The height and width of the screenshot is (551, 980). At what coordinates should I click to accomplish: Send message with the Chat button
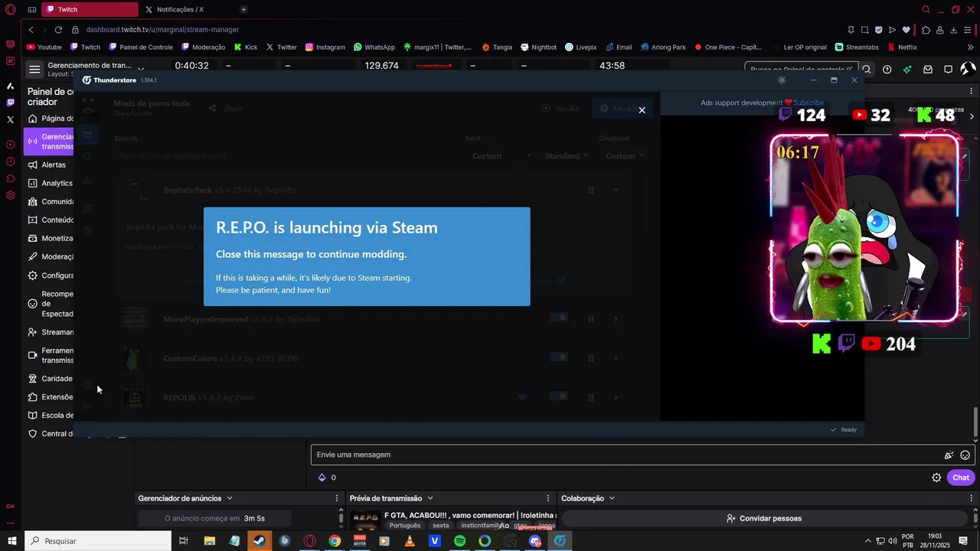(x=961, y=478)
